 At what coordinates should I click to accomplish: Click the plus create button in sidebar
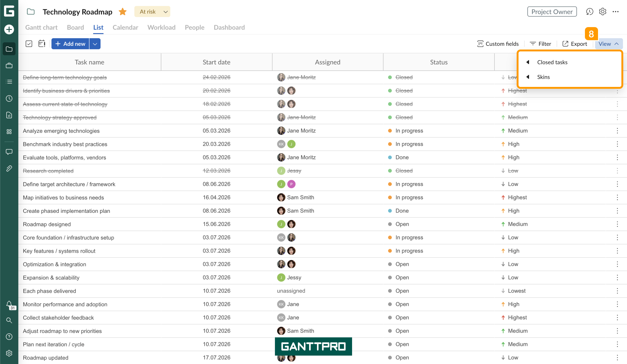coord(9,29)
